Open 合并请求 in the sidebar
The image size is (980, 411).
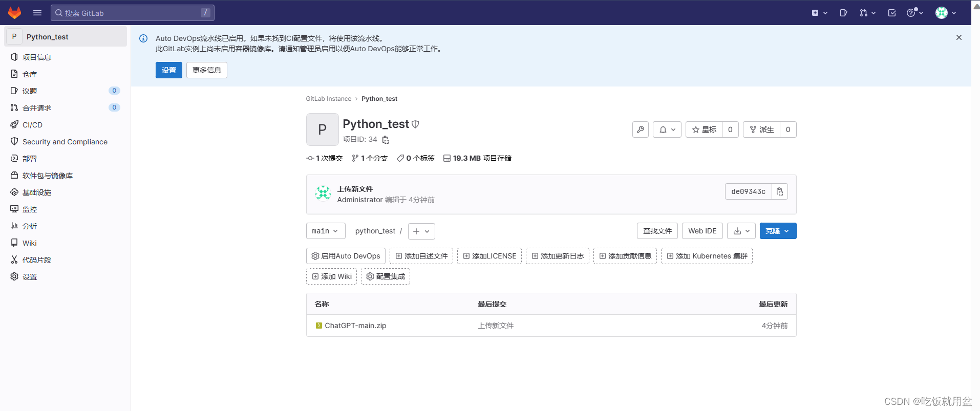tap(66, 107)
